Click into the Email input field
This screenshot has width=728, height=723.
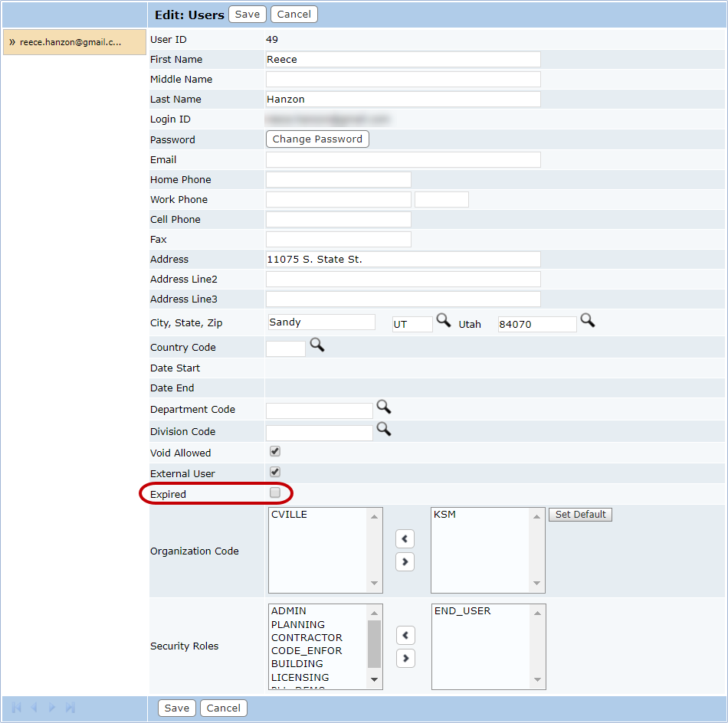403,160
